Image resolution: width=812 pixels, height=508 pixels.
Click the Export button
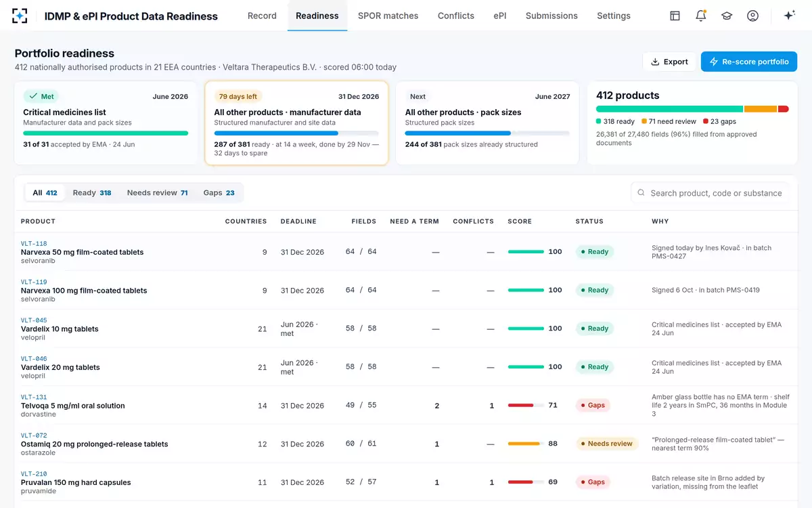click(x=669, y=62)
